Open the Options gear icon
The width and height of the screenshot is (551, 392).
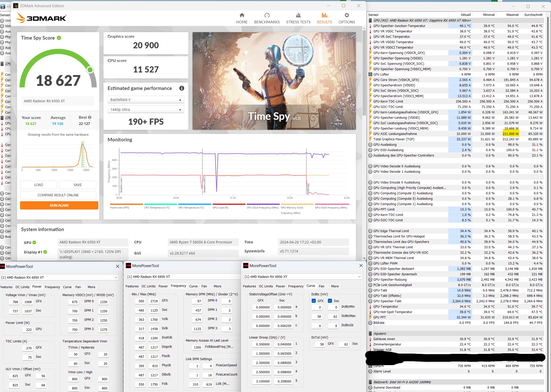[347, 15]
